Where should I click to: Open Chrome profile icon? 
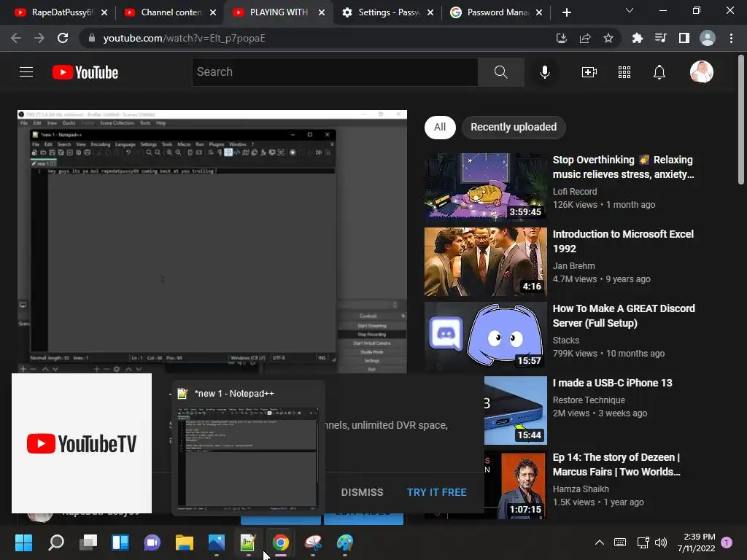[708, 38]
